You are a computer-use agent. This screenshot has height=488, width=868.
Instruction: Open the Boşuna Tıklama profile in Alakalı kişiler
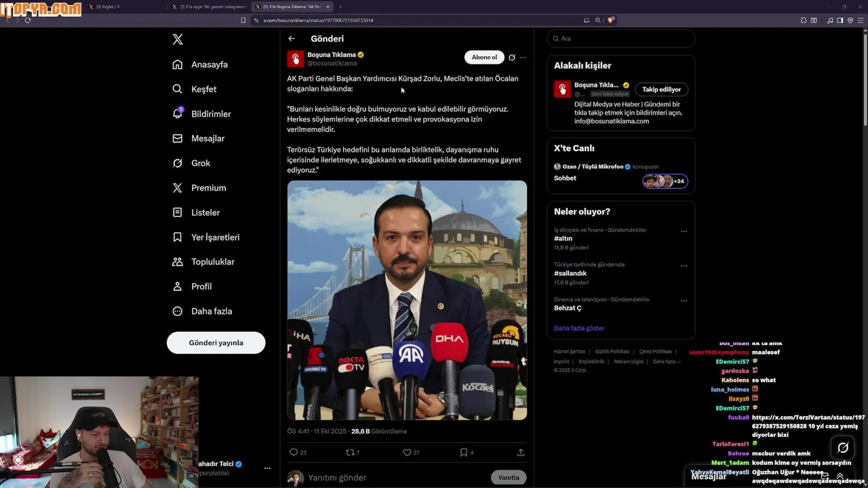coord(597,85)
